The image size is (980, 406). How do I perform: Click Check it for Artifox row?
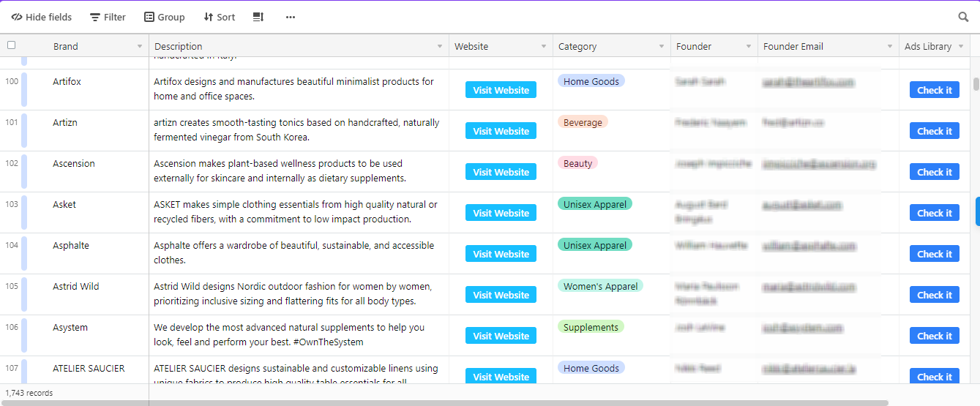[935, 90]
